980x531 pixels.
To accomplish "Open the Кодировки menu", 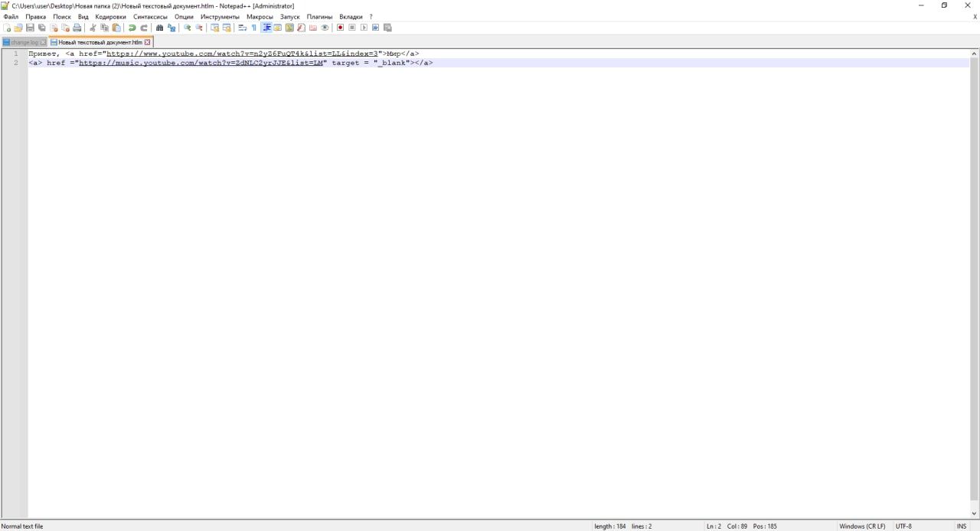I will click(110, 16).
